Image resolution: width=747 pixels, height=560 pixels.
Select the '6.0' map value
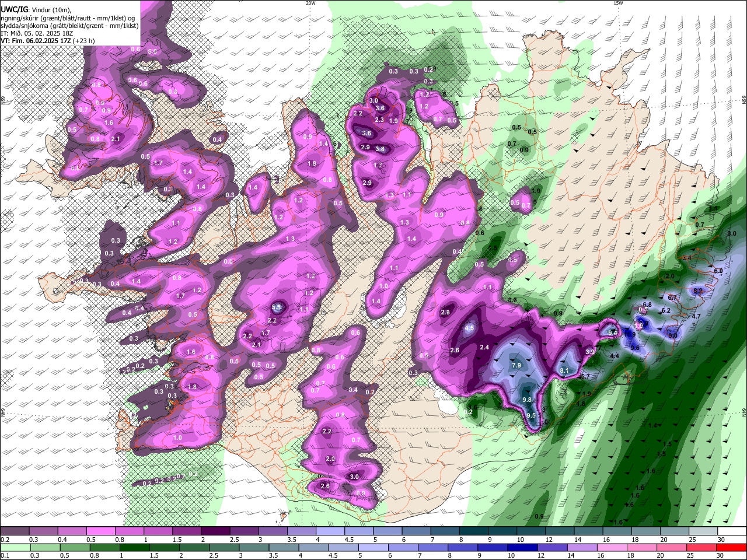click(x=718, y=271)
